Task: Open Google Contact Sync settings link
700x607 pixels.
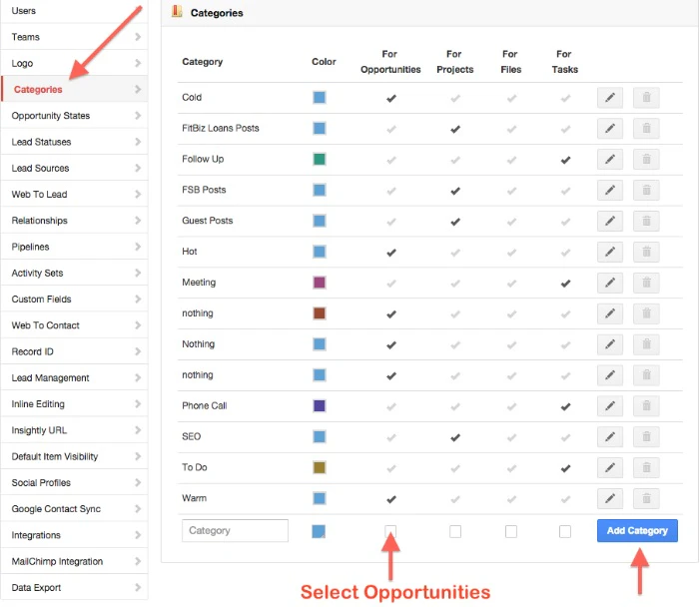Action: coord(74,509)
